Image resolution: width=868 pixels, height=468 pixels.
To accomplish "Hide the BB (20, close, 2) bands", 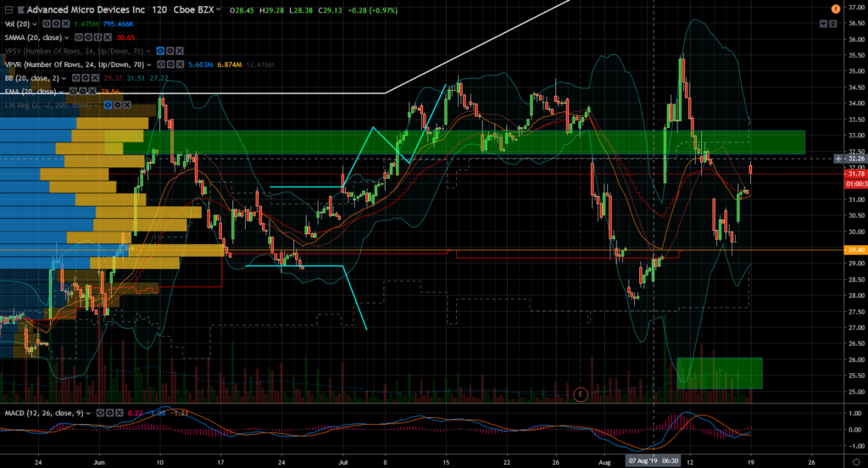I will coord(75,78).
